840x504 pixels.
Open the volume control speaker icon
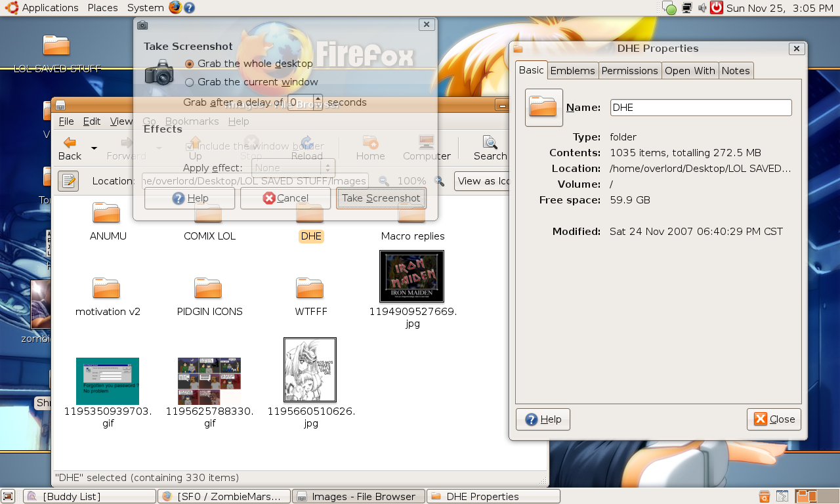702,8
